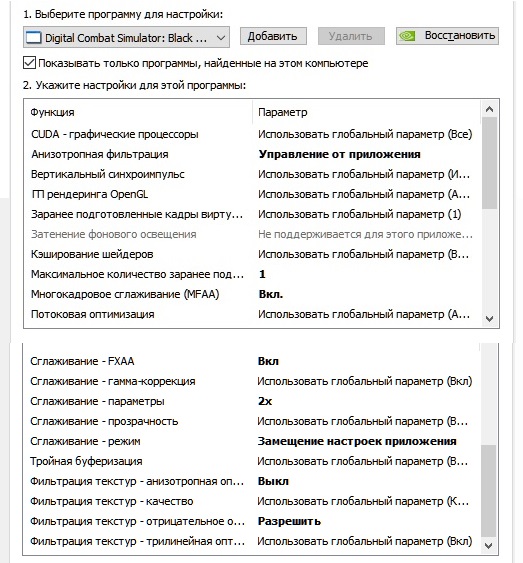Image resolution: width=523 pixels, height=563 pixels.
Task: Click the Восстановить button
Action: point(447,36)
